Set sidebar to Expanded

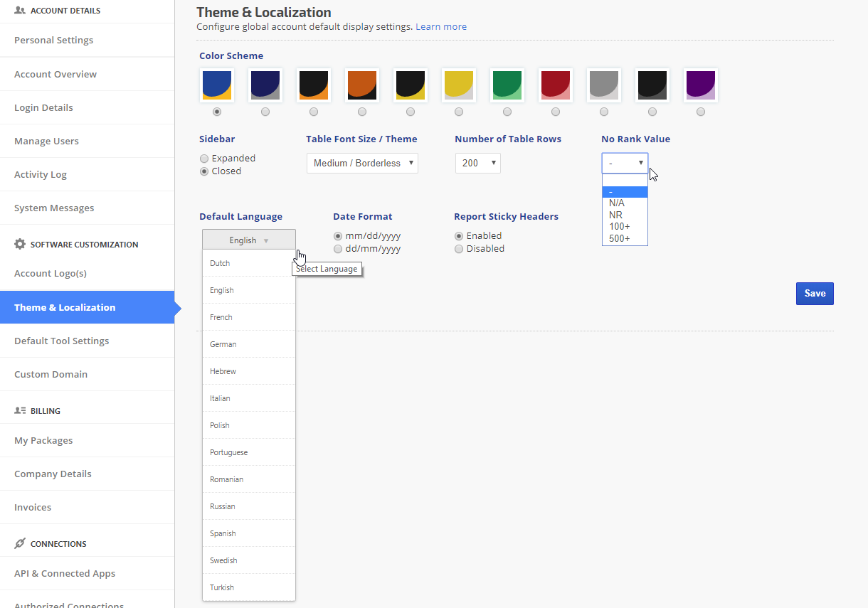click(205, 159)
